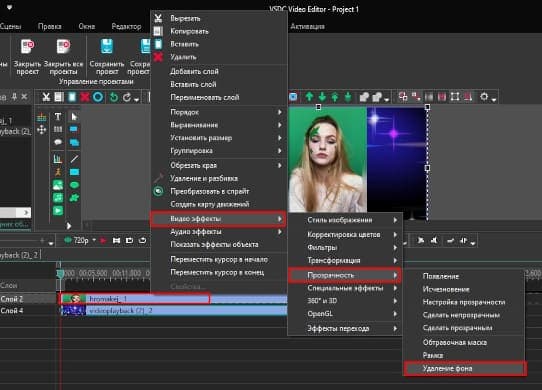Select the green free-shape tool
The image size is (542, 390).
[x=74, y=198]
